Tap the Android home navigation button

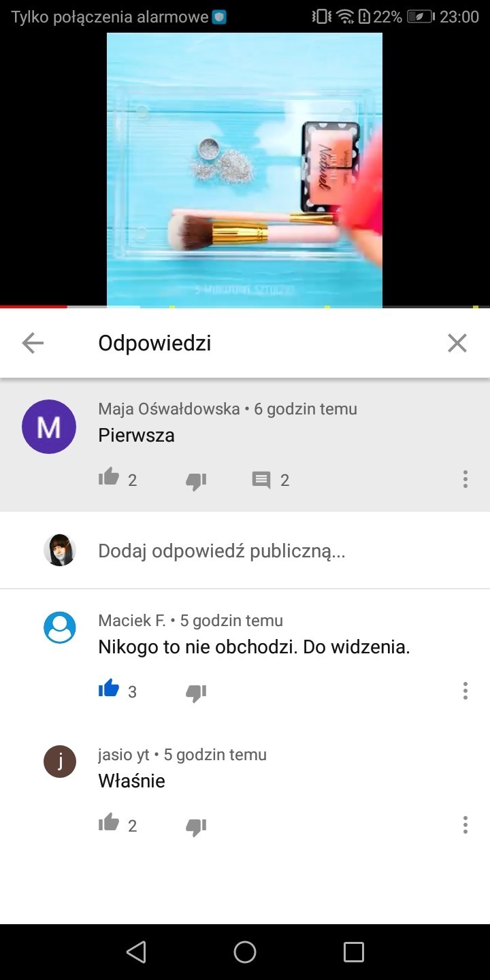(245, 952)
